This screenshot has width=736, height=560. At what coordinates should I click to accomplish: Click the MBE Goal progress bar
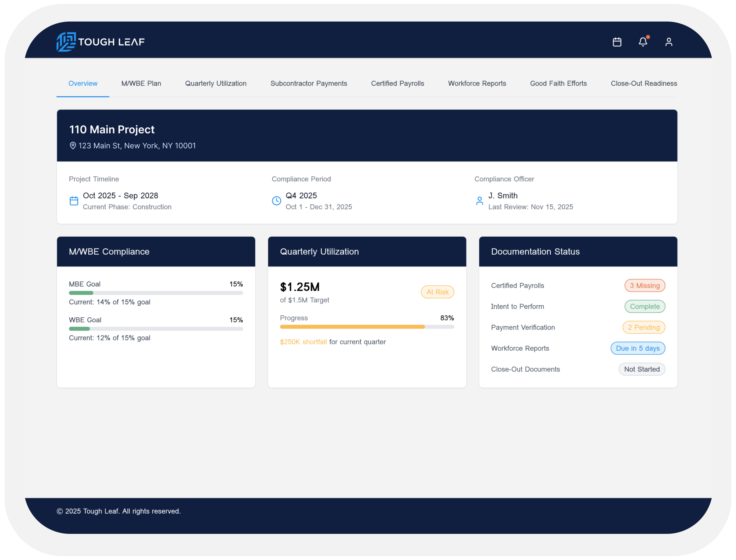[156, 293]
